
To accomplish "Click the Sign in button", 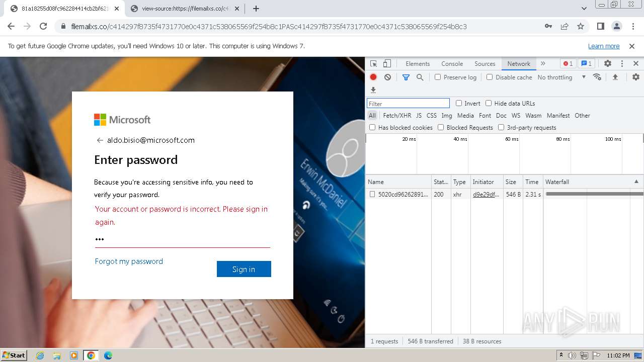I will (244, 269).
